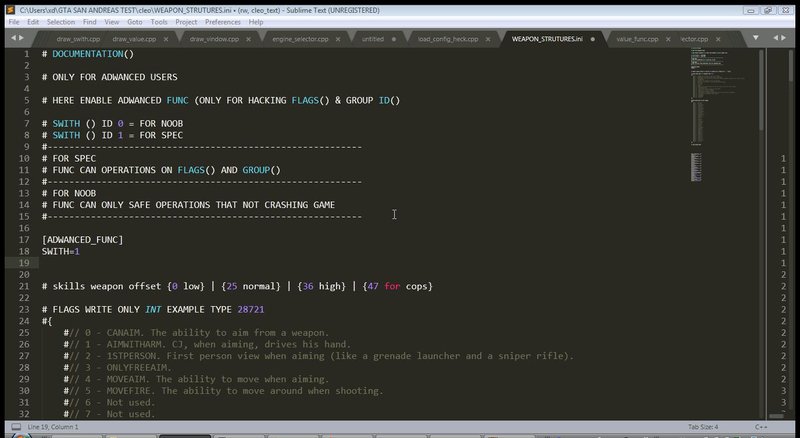Close the engine_selector.cpp tab
800x438 pixels.
point(338,39)
